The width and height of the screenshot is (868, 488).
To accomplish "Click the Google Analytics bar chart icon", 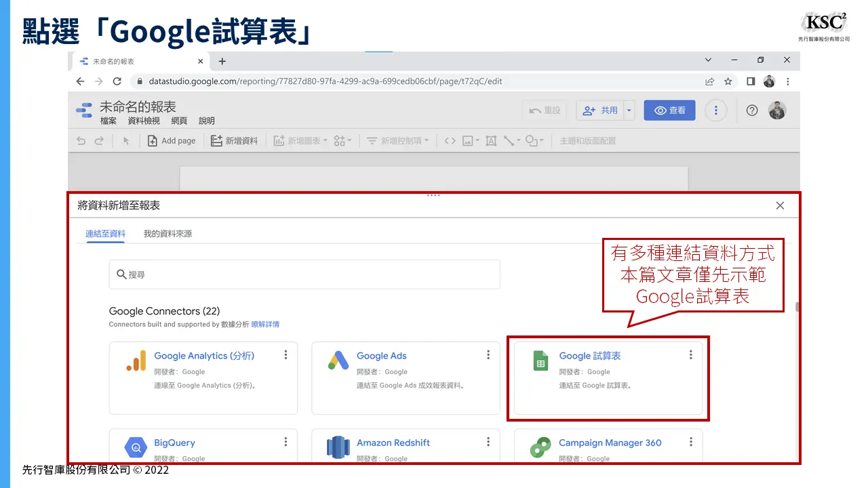I will (x=136, y=361).
